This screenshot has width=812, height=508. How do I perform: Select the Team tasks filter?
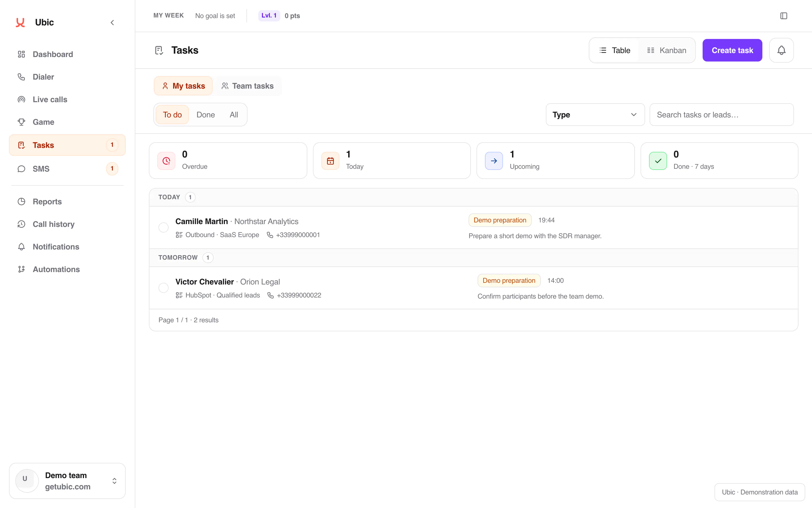248,86
